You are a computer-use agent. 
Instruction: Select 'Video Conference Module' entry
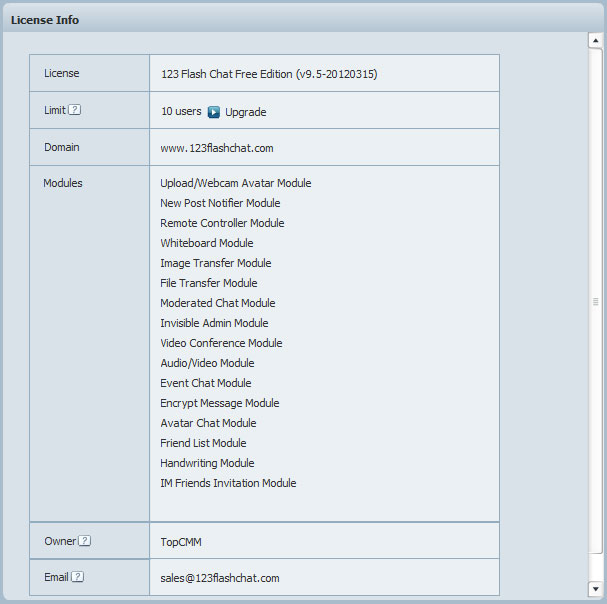pyautogui.click(x=221, y=343)
